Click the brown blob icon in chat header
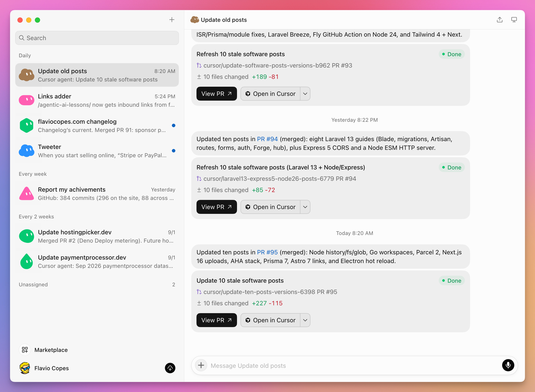 pos(195,20)
